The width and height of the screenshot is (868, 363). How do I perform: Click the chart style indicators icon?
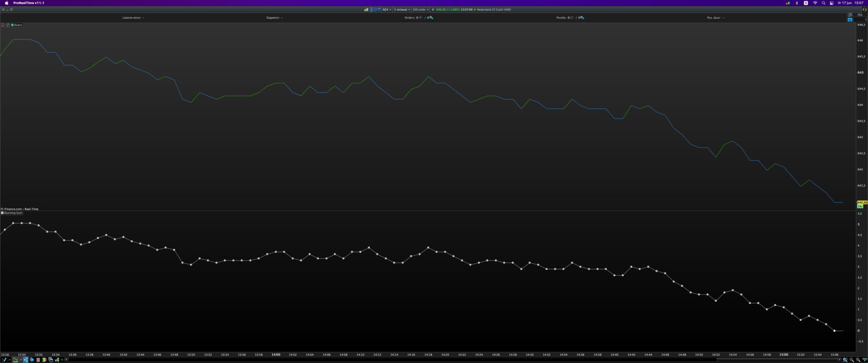click(x=15, y=360)
